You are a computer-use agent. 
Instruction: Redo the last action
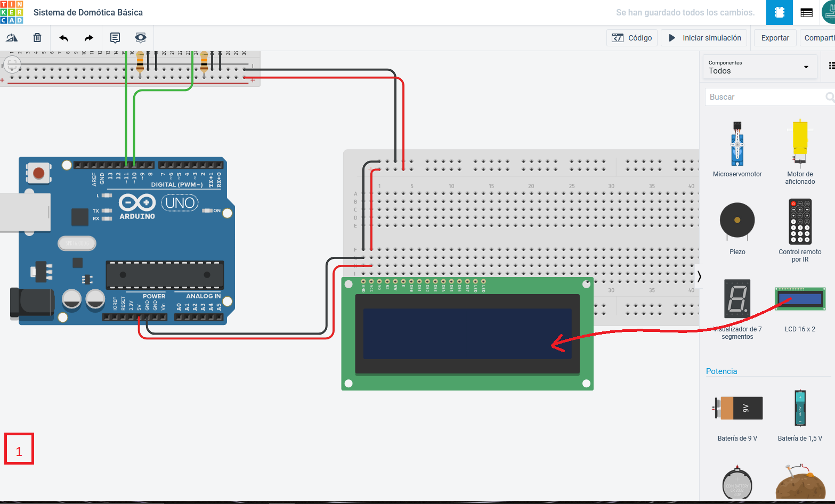point(88,37)
